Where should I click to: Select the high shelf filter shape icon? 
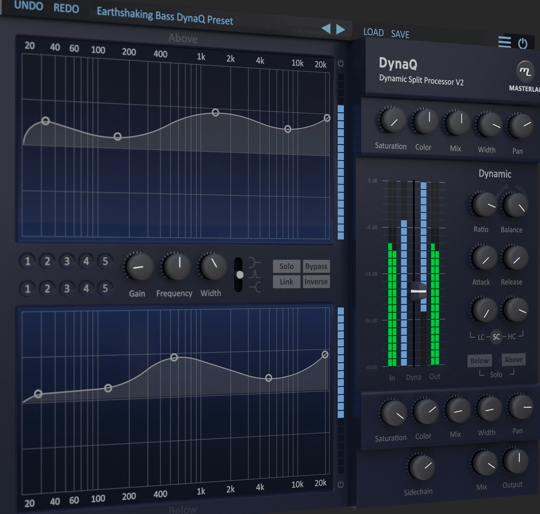coord(254,286)
